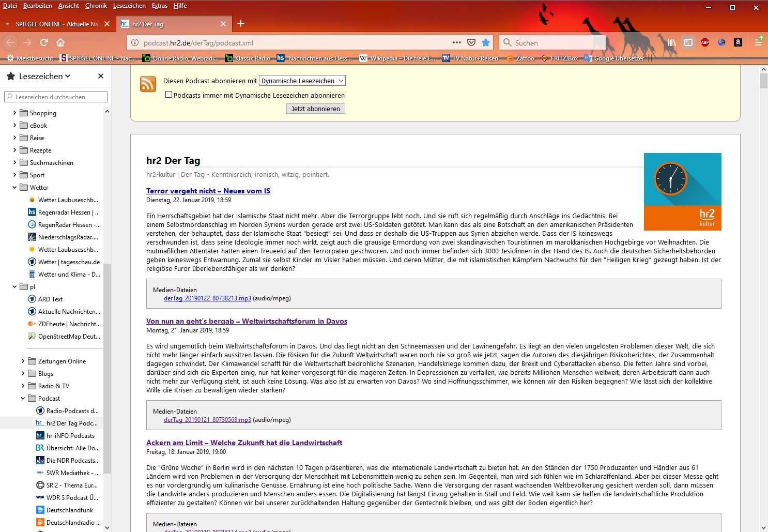Open the Nachrichten aus Hessen bookmark
Screen dimensions: 768x532
click(314, 58)
